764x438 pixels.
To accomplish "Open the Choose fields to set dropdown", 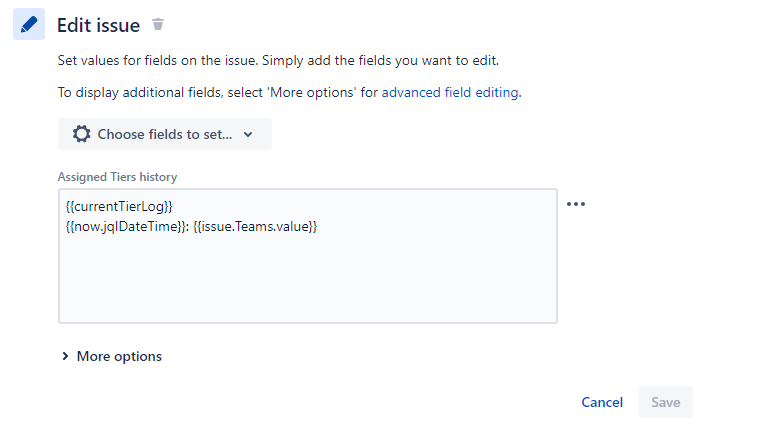I will [x=165, y=134].
